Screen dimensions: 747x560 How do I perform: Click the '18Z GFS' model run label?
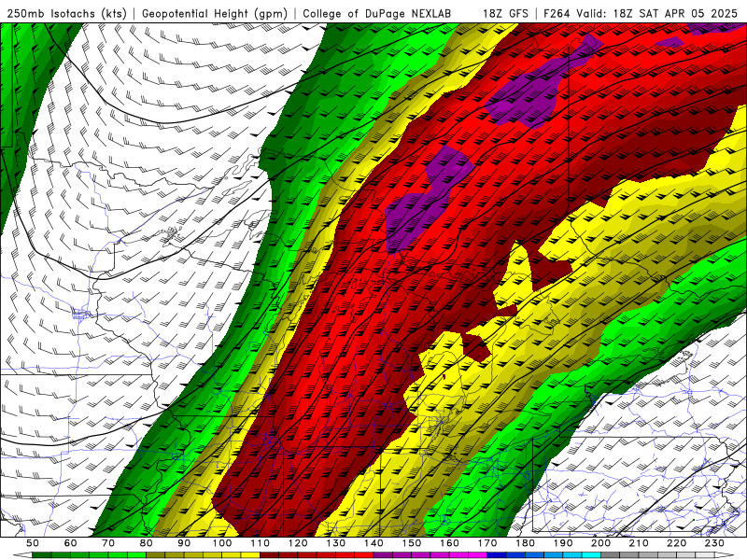pyautogui.click(x=505, y=13)
